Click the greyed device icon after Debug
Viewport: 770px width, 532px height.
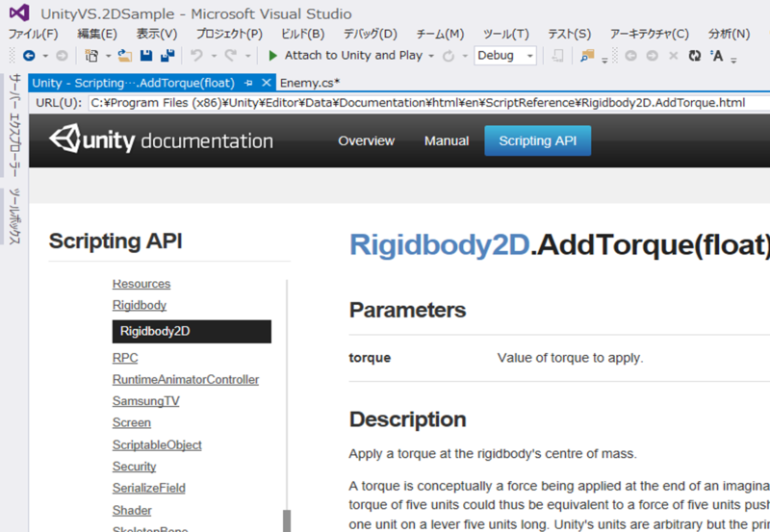pos(557,56)
